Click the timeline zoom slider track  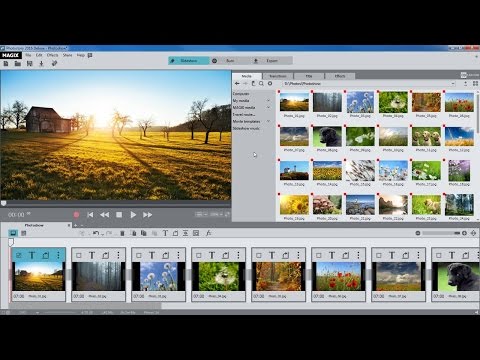tap(441, 233)
